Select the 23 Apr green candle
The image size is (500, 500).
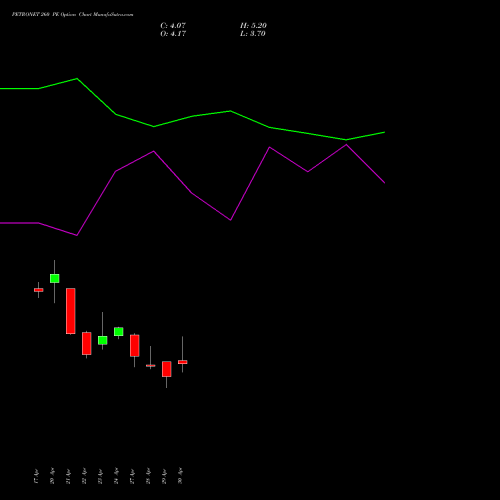[103, 340]
